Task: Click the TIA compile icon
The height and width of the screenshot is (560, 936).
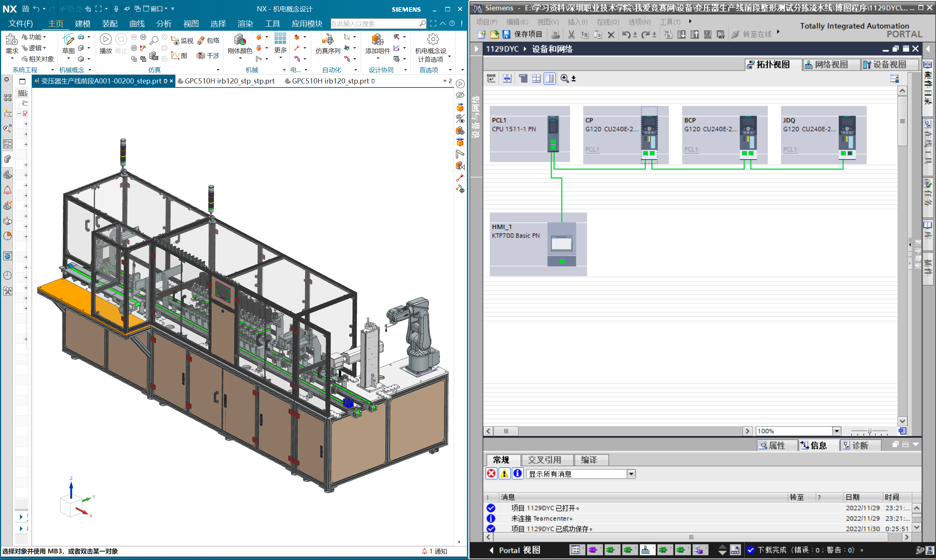Action: [x=668, y=35]
